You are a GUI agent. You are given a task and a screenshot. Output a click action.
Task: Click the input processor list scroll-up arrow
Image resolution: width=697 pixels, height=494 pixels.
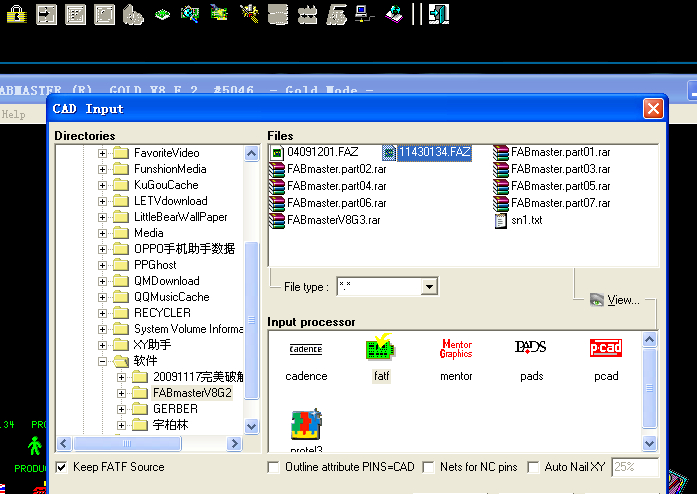pyautogui.click(x=649, y=340)
